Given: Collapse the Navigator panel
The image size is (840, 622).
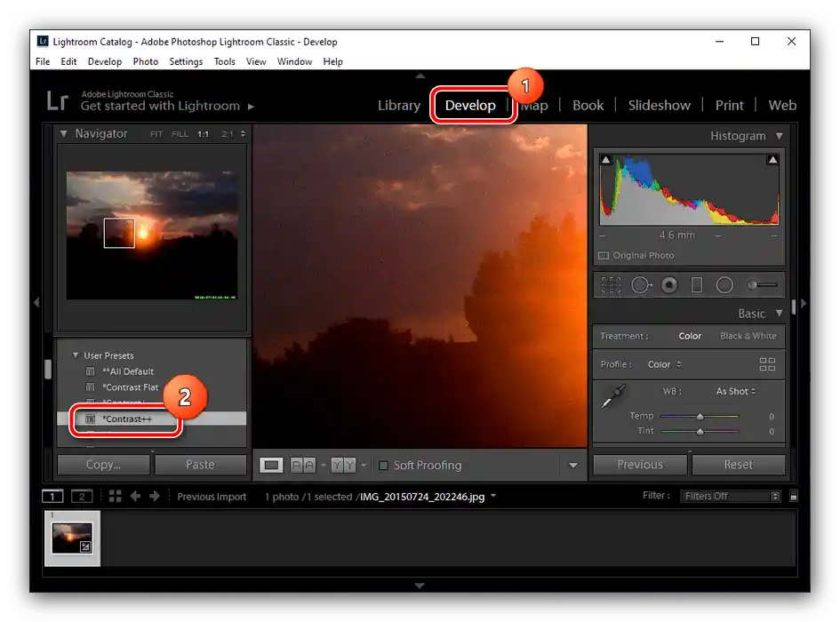Looking at the screenshot, I should (x=64, y=133).
